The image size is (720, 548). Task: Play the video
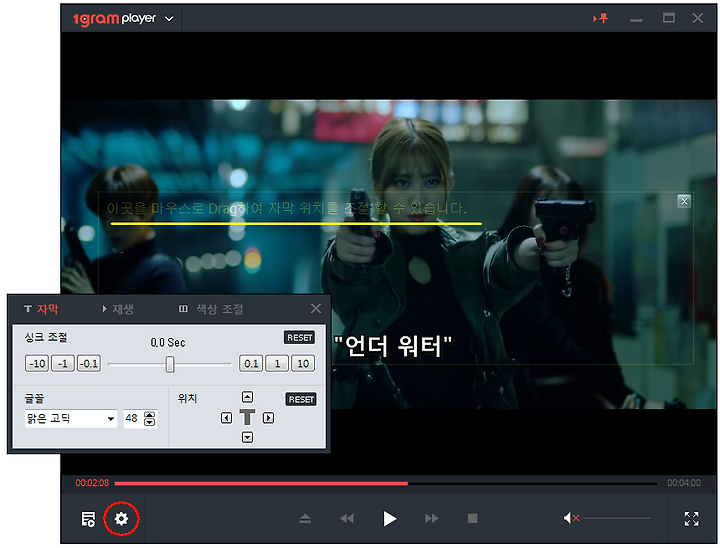click(389, 519)
